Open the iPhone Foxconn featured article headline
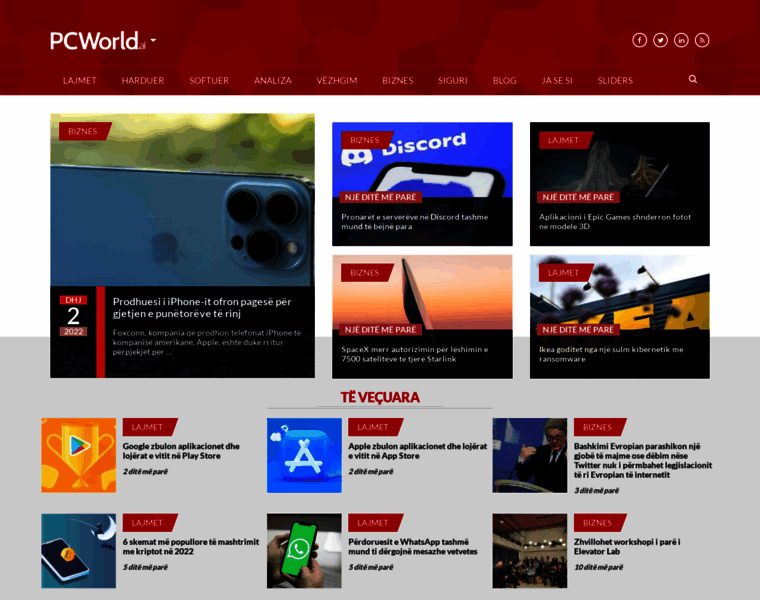The height and width of the screenshot is (600, 760). coord(202,307)
